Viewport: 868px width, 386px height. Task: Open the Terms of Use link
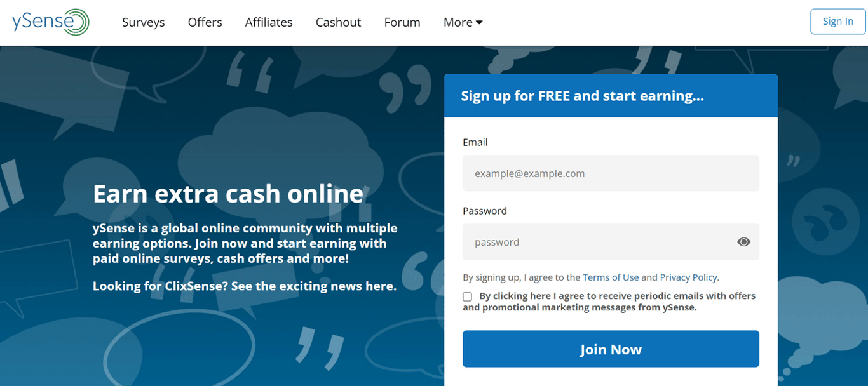611,277
